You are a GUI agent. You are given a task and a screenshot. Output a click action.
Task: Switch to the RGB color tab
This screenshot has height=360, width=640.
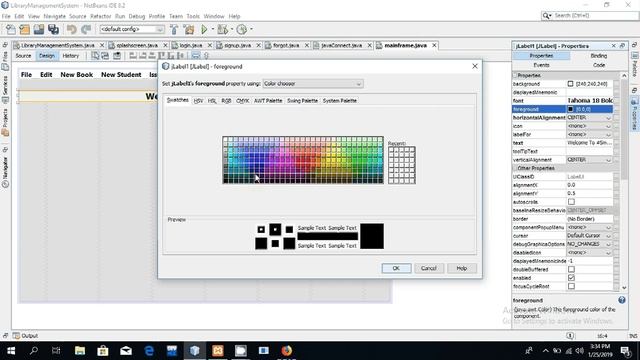point(226,100)
